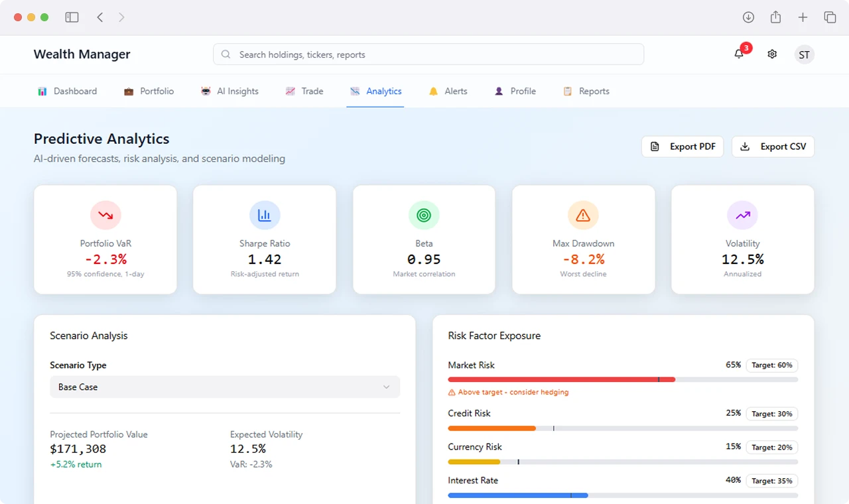The width and height of the screenshot is (849, 504).
Task: Click the browser share icon
Action: tap(775, 17)
